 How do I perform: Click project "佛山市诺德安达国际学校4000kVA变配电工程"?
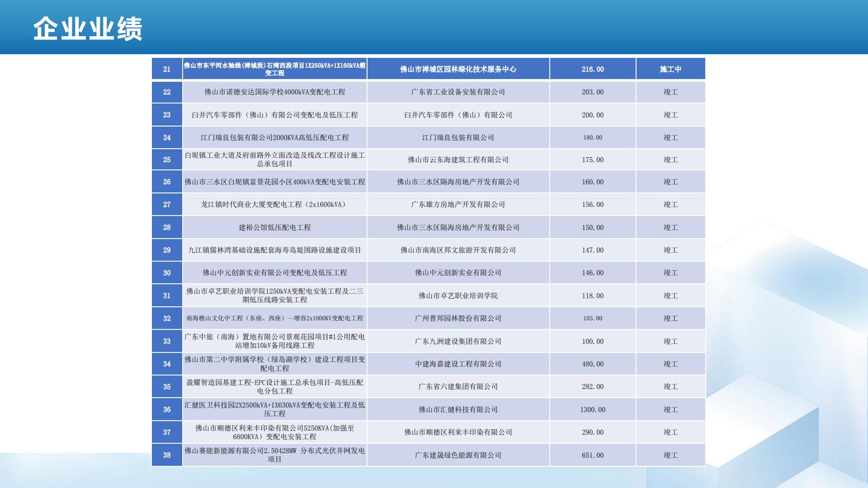(x=275, y=92)
